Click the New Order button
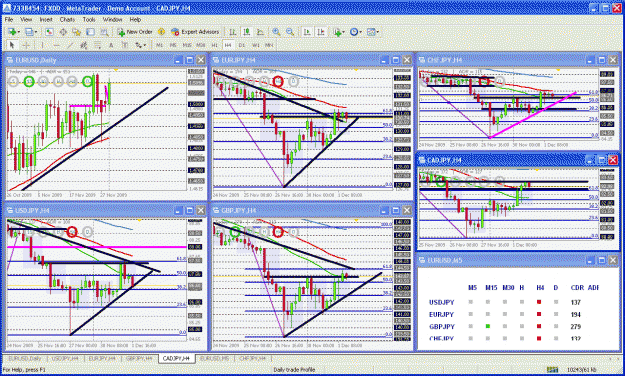Viewport: 625px width, 376px height. [135, 32]
